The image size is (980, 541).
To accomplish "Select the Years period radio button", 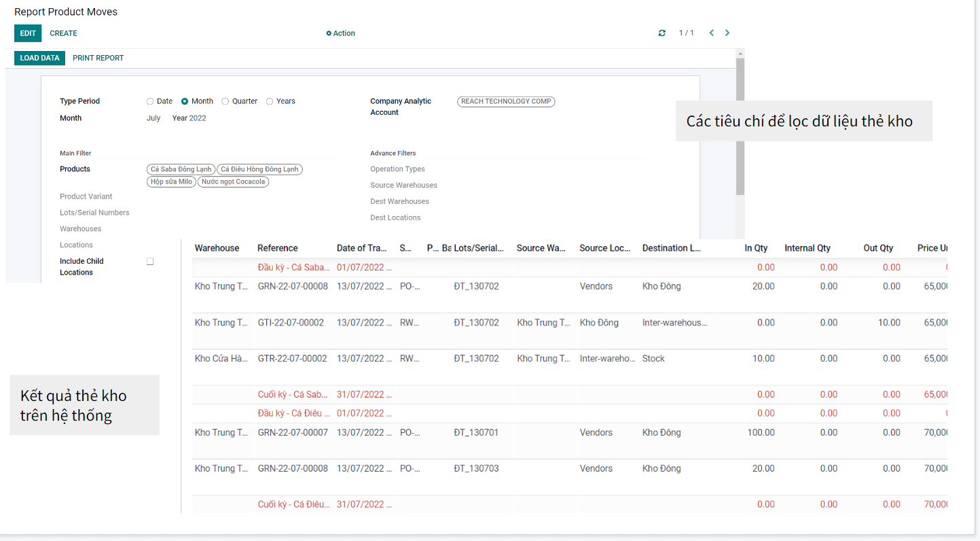I will pos(270,101).
